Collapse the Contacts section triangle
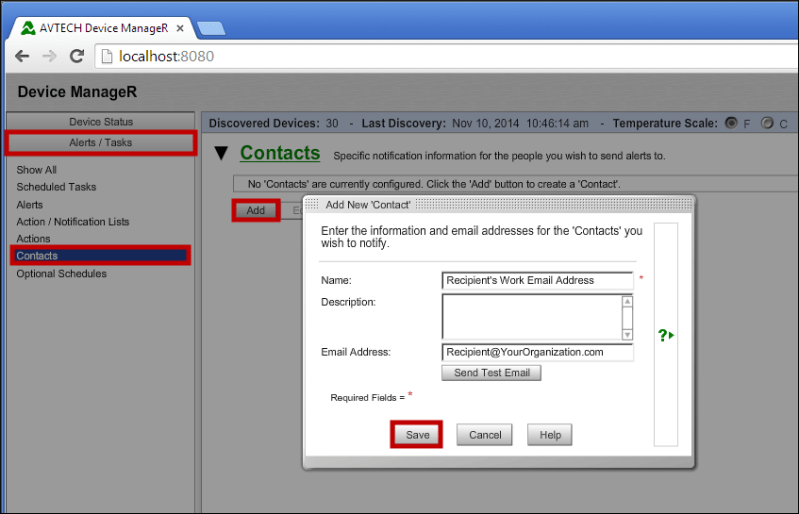This screenshot has height=514, width=799. 221,153
